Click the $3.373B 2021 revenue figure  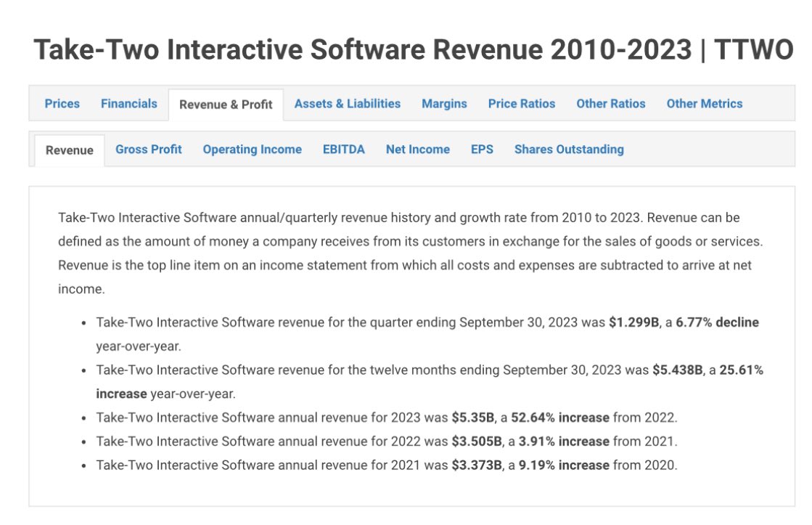[x=477, y=465]
